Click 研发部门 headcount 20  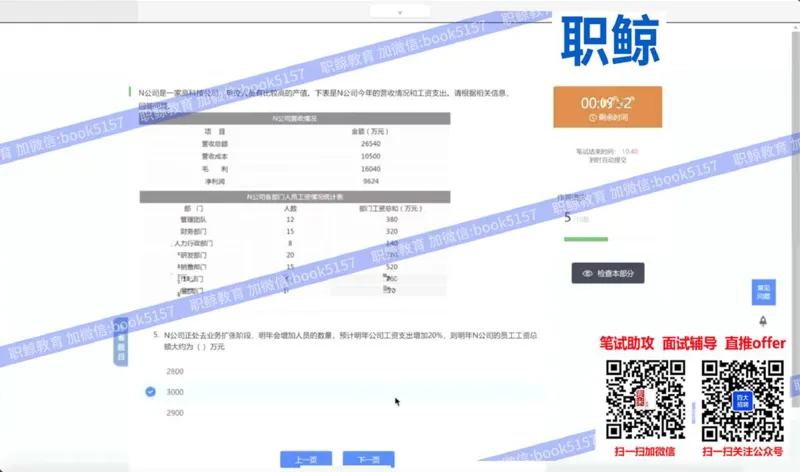click(290, 255)
